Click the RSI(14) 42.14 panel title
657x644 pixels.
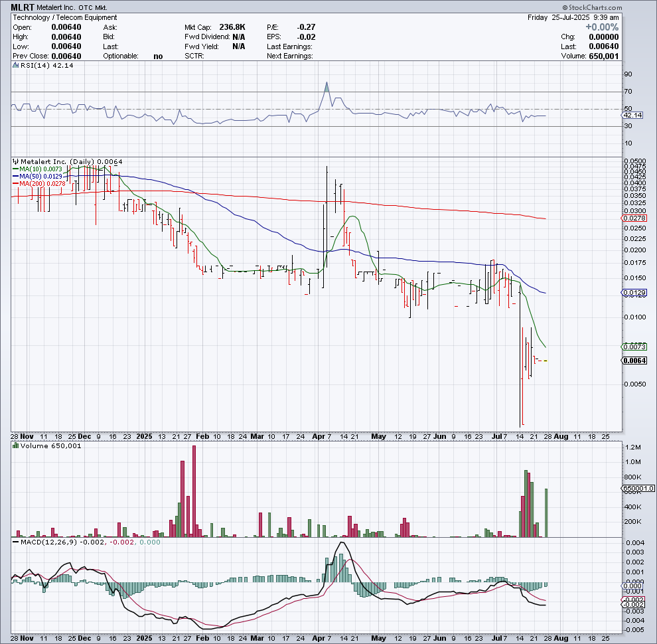[46, 66]
